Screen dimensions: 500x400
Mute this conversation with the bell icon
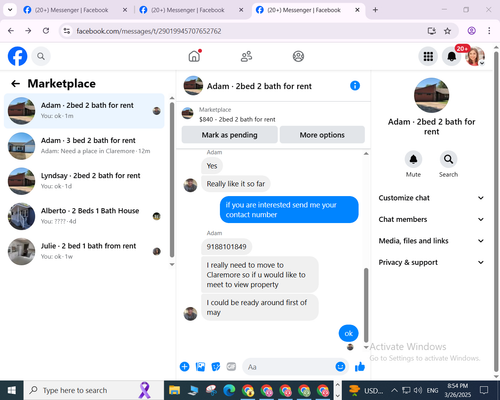(x=413, y=159)
